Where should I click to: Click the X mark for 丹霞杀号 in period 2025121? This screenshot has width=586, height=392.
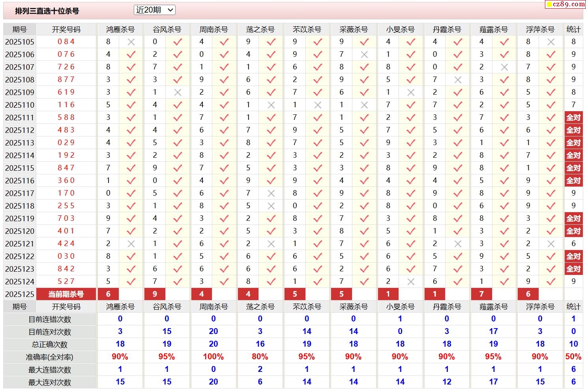[x=458, y=244]
